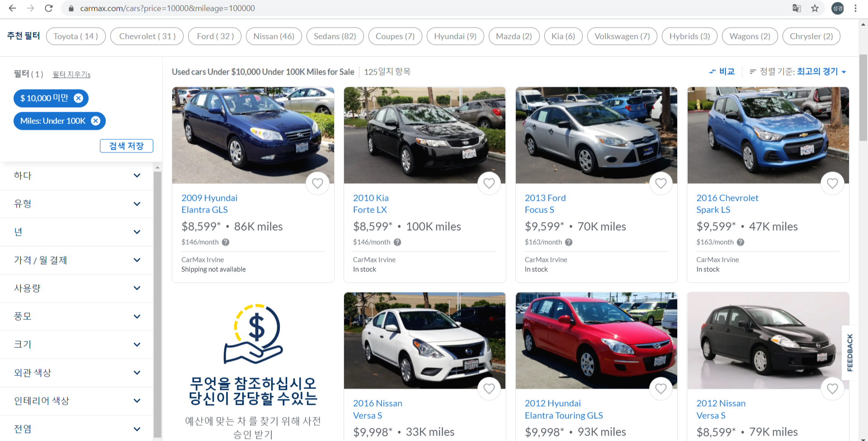Select the Sedans (82) filter chip

(x=335, y=36)
